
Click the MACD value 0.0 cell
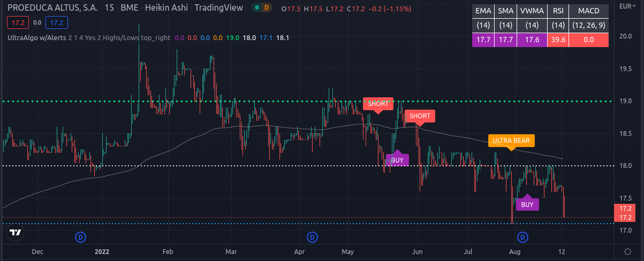(589, 40)
